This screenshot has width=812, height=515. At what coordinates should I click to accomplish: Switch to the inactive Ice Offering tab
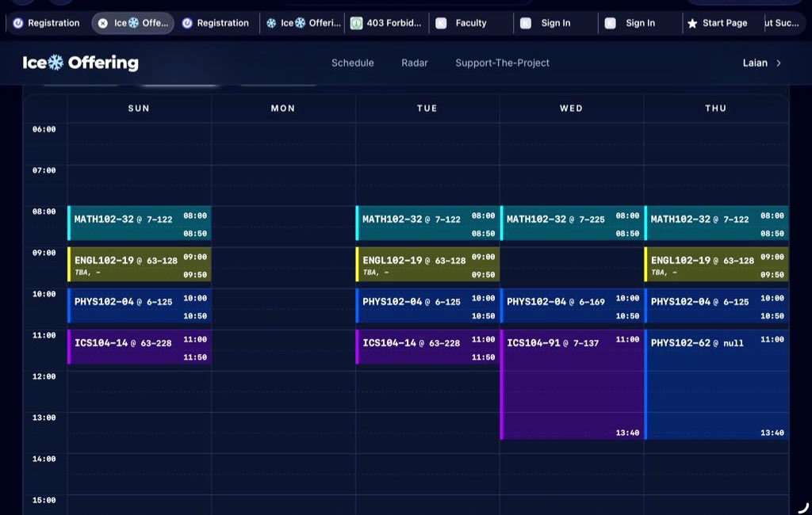coord(303,23)
